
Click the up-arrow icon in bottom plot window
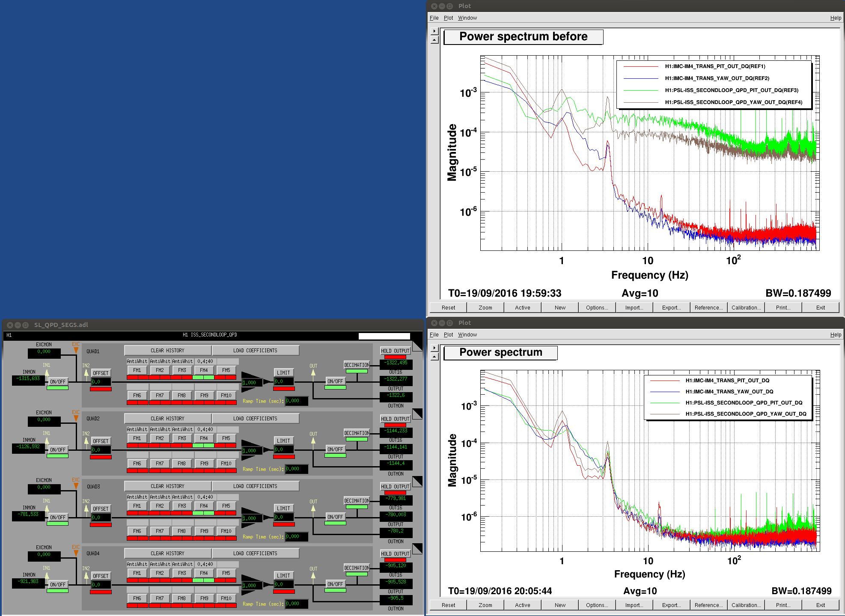point(434,357)
